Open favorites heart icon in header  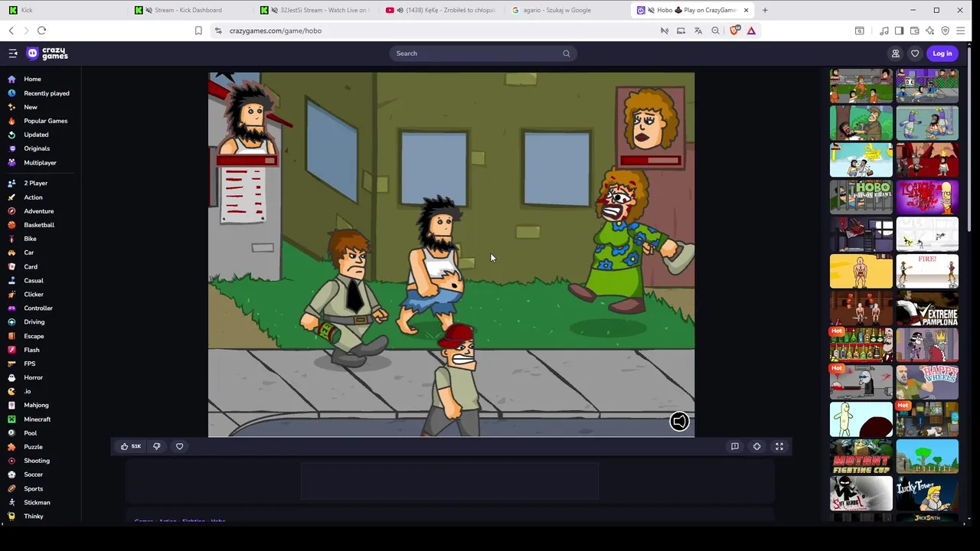(x=914, y=54)
